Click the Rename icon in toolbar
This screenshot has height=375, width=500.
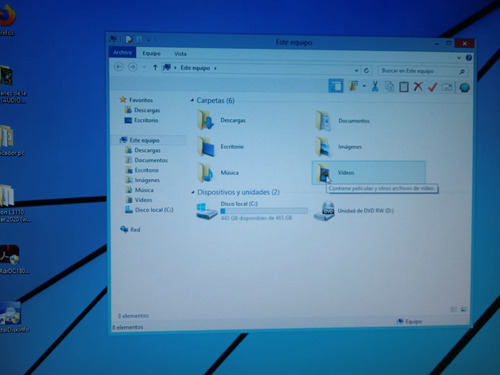(447, 87)
